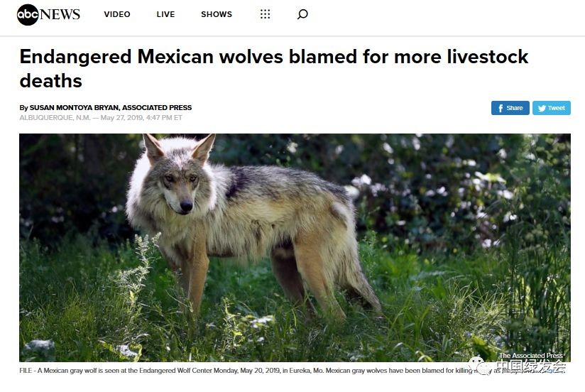Click the WeChat watermark icon on photo

point(481,366)
